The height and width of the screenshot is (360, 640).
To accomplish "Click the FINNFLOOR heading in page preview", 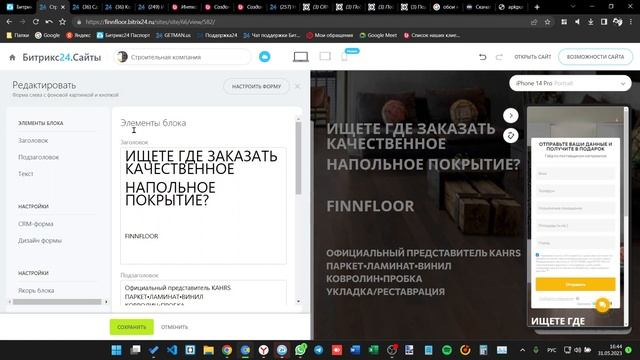I will [370, 206].
